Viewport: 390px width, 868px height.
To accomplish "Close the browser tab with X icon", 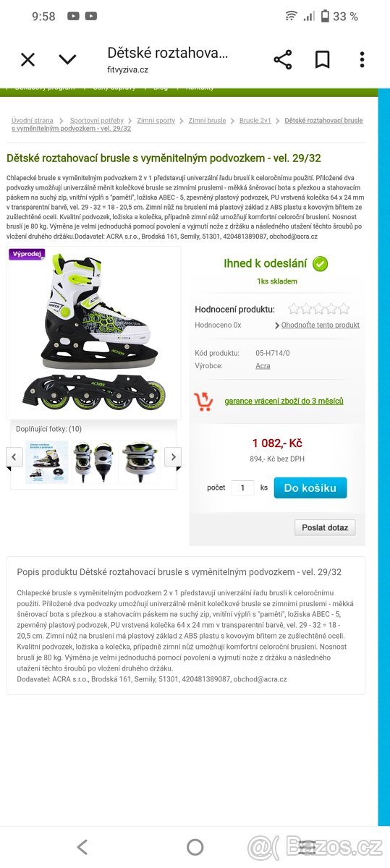I will [x=27, y=60].
